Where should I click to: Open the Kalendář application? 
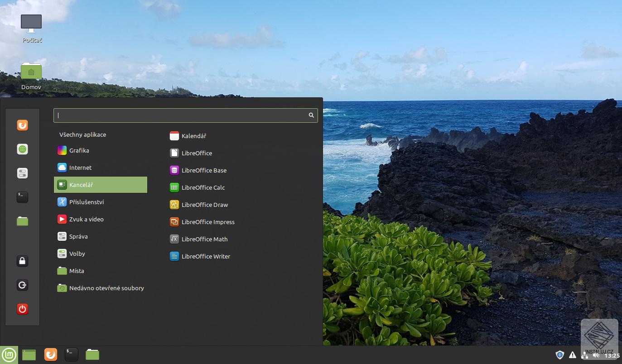193,136
